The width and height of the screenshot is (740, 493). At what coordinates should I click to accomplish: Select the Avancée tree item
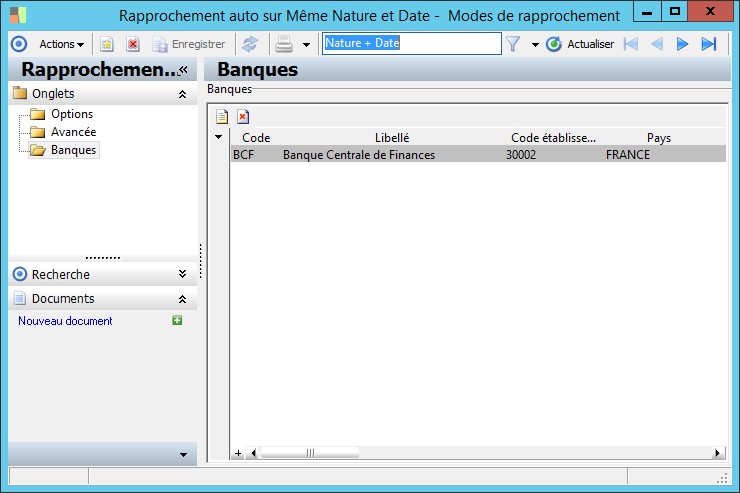click(73, 132)
